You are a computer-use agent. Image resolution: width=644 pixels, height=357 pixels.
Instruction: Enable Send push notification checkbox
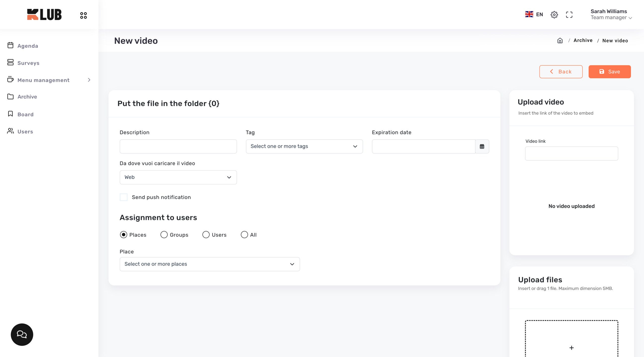[124, 197]
